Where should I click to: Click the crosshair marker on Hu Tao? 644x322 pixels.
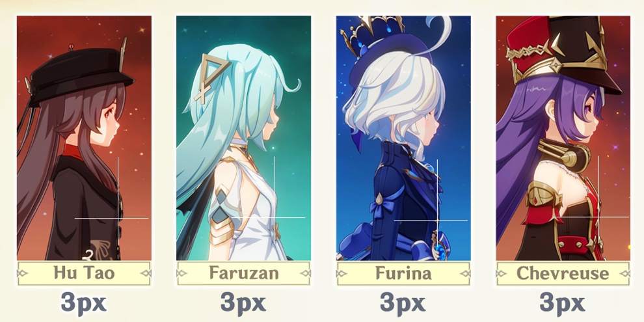(x=118, y=218)
